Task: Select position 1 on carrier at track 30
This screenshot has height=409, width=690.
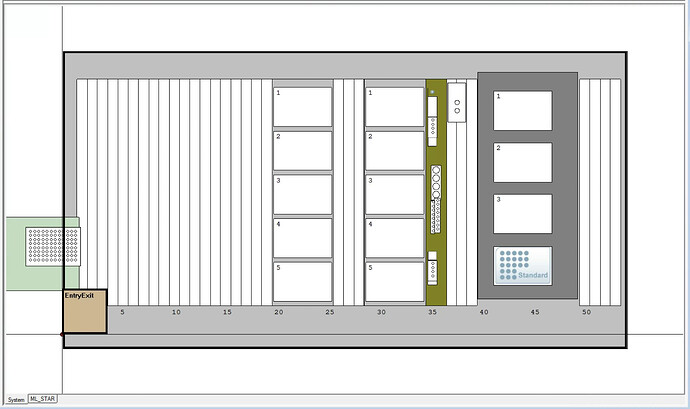Action: 395,107
